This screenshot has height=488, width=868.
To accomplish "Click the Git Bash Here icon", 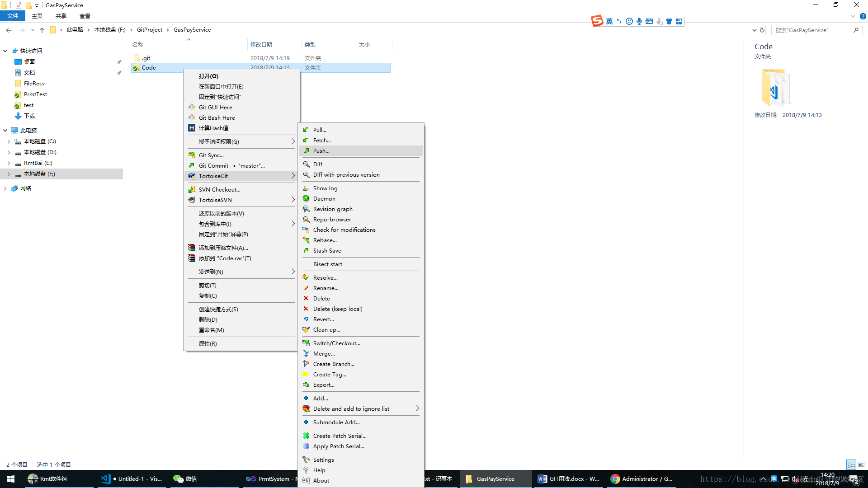I will click(192, 117).
